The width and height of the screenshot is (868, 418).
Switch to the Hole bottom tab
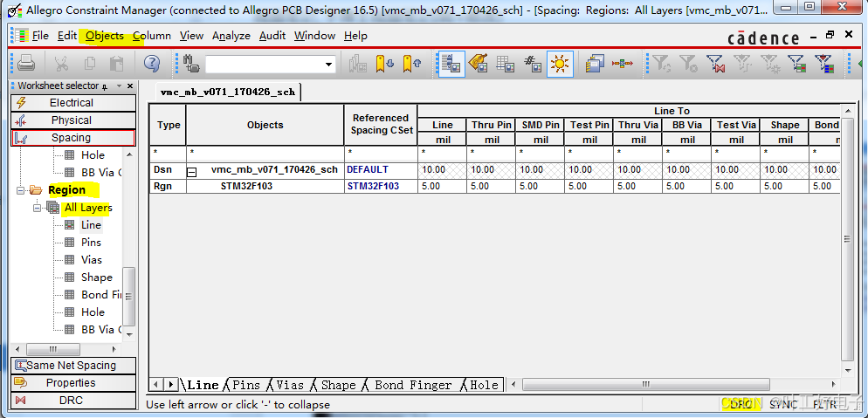pos(484,385)
